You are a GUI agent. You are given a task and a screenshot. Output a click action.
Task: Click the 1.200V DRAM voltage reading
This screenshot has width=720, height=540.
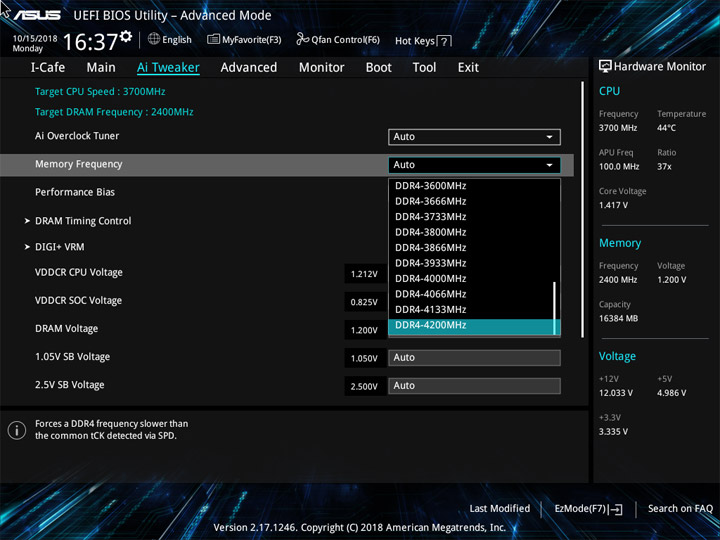[x=364, y=330]
